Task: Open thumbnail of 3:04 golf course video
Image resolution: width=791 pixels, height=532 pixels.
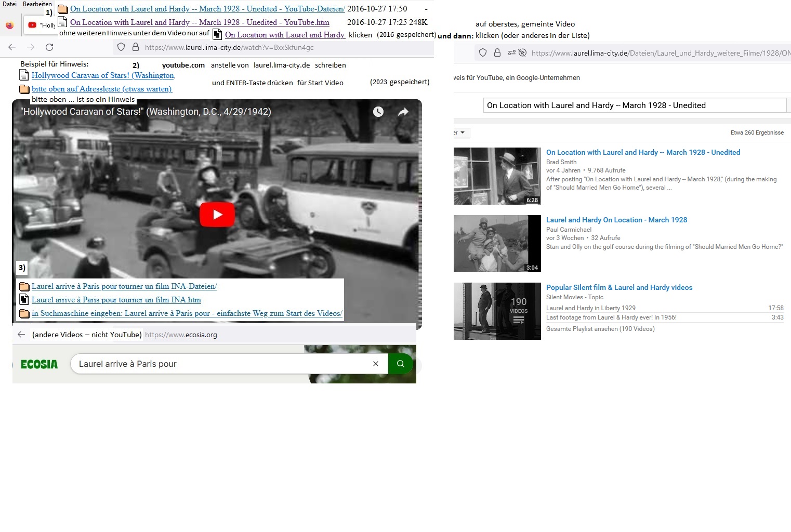Action: pos(497,244)
